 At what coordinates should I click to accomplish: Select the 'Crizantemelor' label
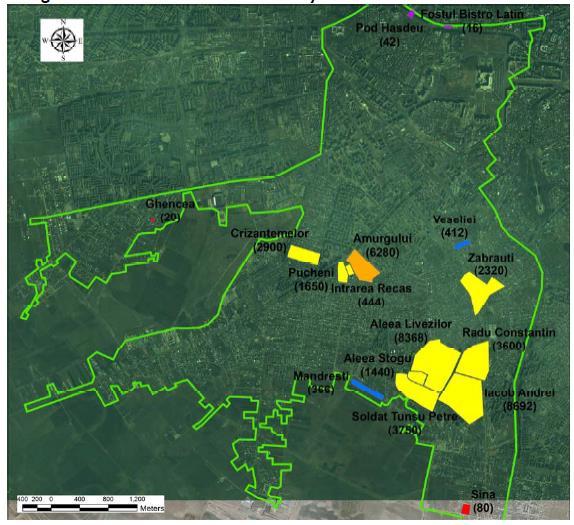269,234
